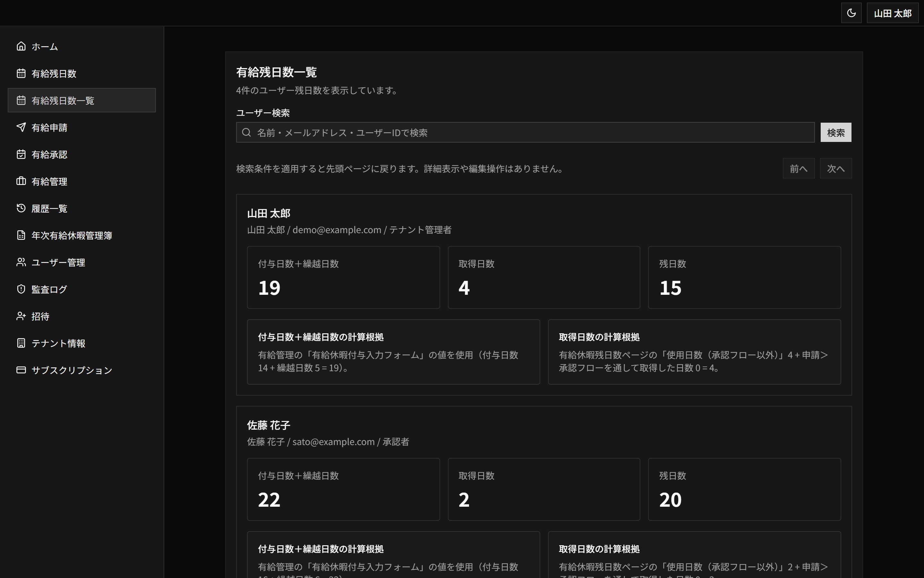This screenshot has width=924, height=578.
Task: Click 山田 太郎's 取得日数の計算根拠 heading
Action: click(599, 337)
